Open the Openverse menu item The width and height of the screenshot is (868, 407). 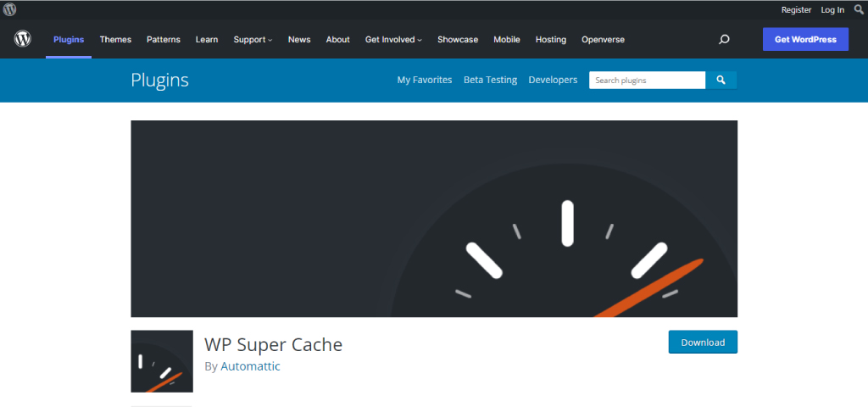[603, 39]
